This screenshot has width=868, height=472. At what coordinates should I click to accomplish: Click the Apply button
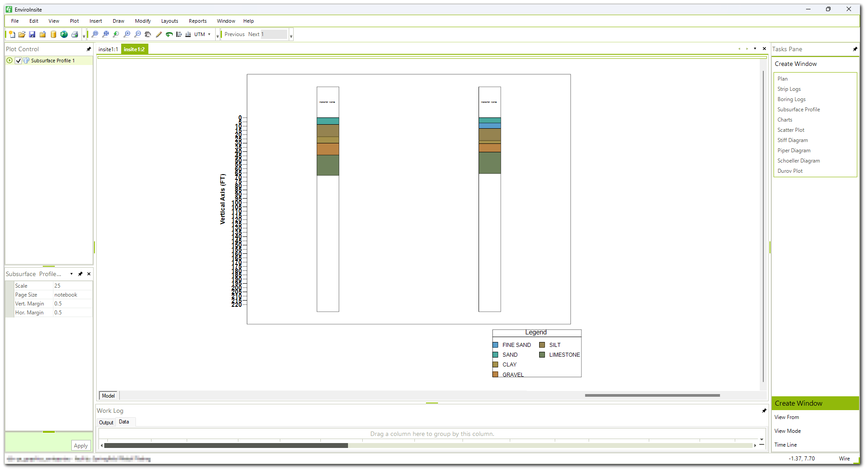pos(81,446)
